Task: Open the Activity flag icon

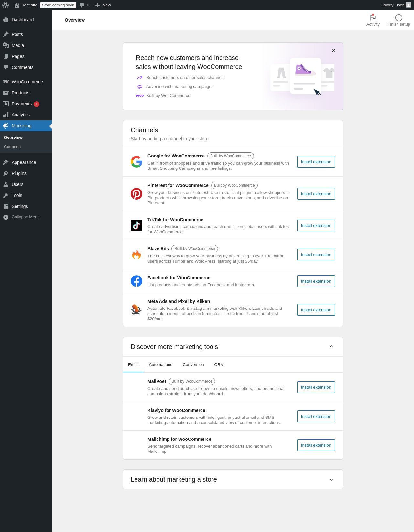Action: [x=373, y=17]
